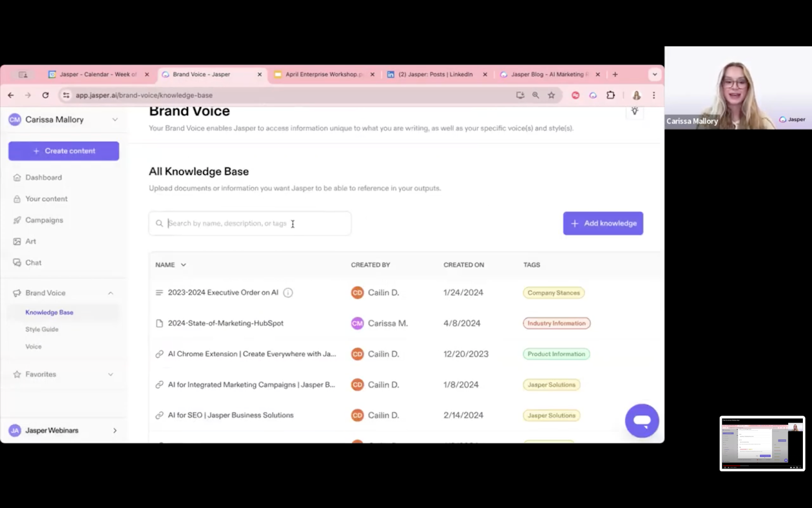Click the knowledge search field
The image size is (812, 508).
point(250,224)
